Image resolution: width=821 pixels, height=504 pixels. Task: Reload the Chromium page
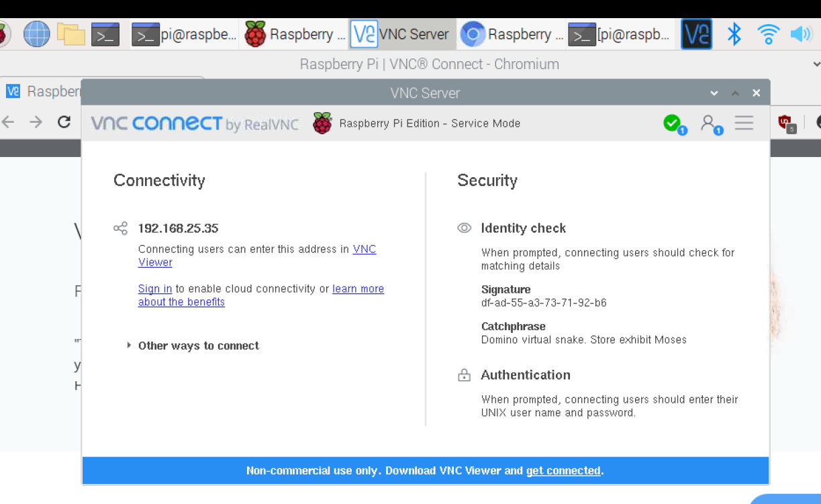(64, 122)
